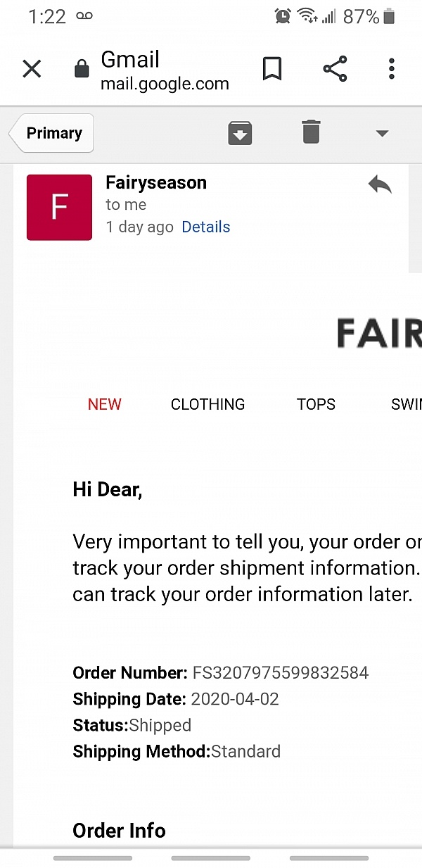
Task: Reply using the arrow icon
Action: pos(380,186)
